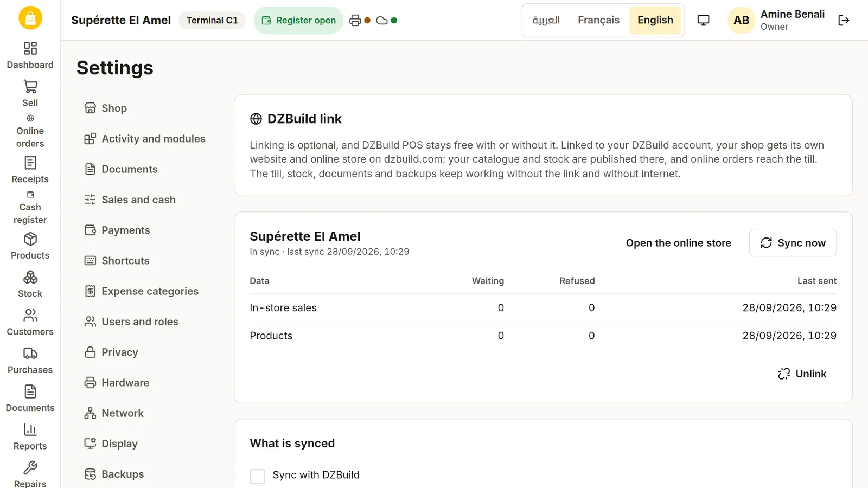Click the customer display monitor icon

tap(703, 21)
